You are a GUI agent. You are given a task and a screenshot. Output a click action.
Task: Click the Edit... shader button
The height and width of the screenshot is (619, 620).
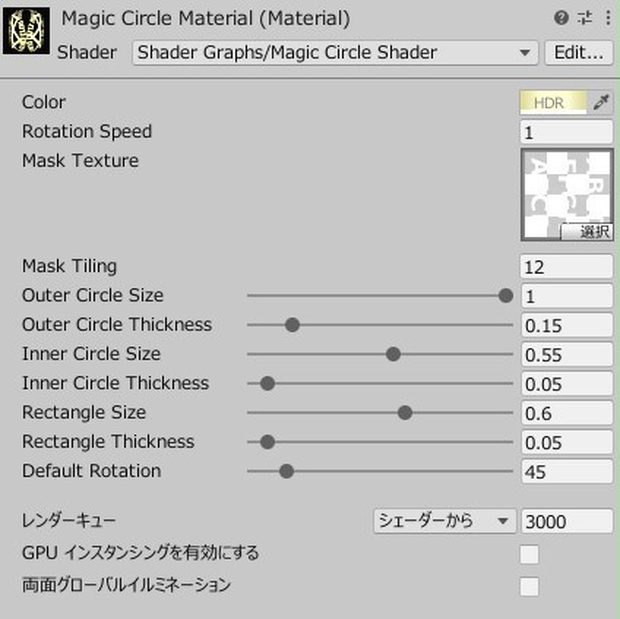point(578,53)
